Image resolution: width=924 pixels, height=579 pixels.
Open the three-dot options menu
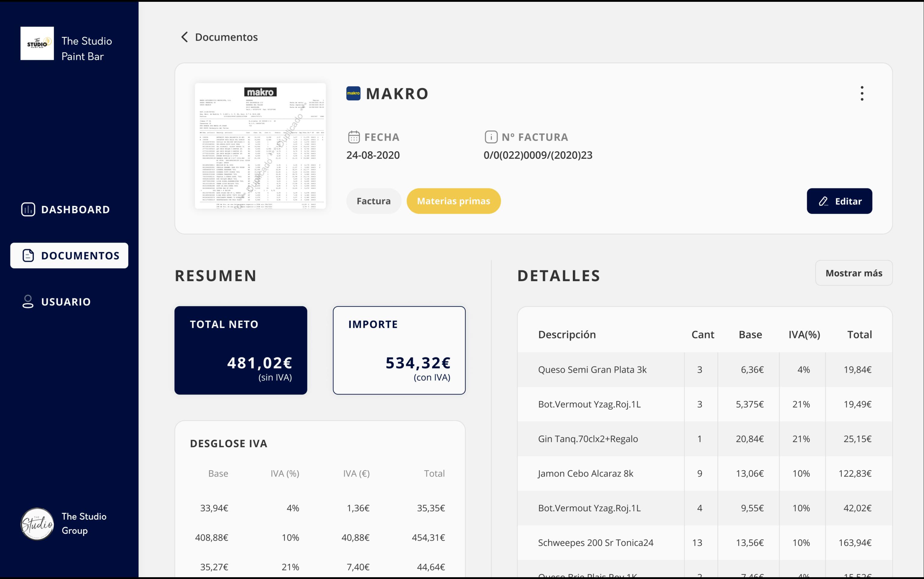(862, 94)
